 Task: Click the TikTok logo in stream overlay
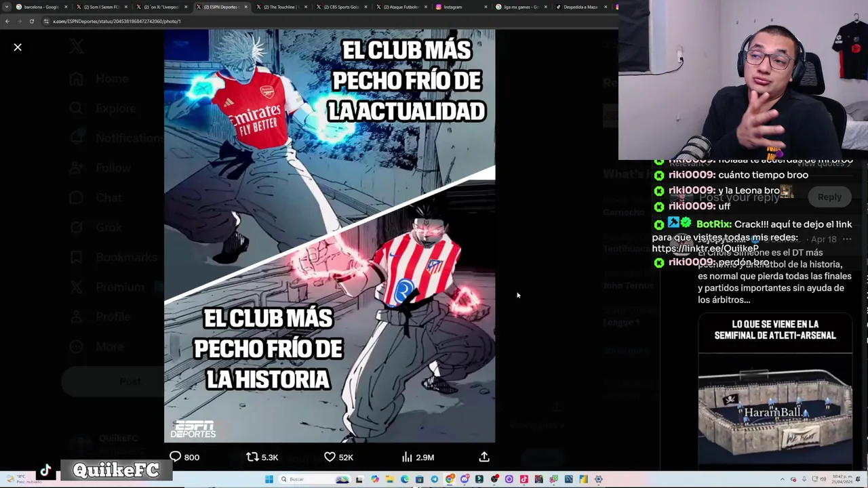click(x=45, y=470)
